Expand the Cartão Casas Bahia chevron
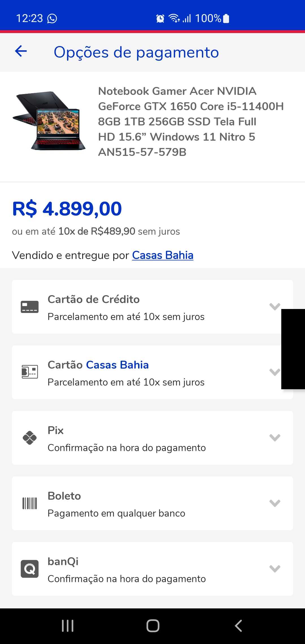The image size is (305, 644). [274, 372]
